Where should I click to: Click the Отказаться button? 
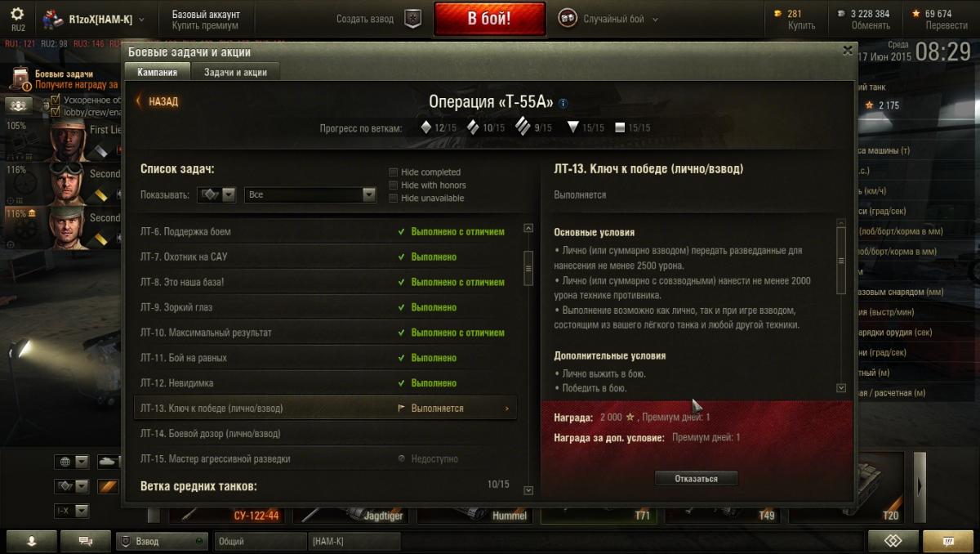pos(697,479)
